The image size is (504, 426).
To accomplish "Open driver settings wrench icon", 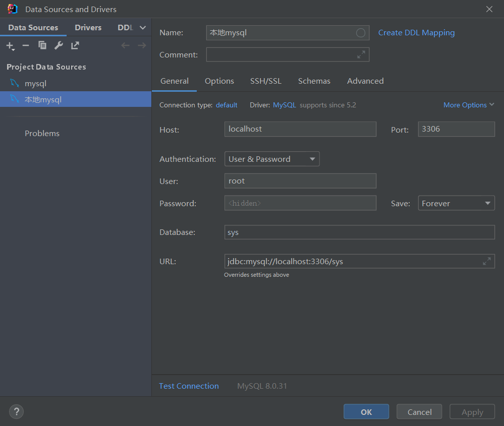I will coord(59,46).
